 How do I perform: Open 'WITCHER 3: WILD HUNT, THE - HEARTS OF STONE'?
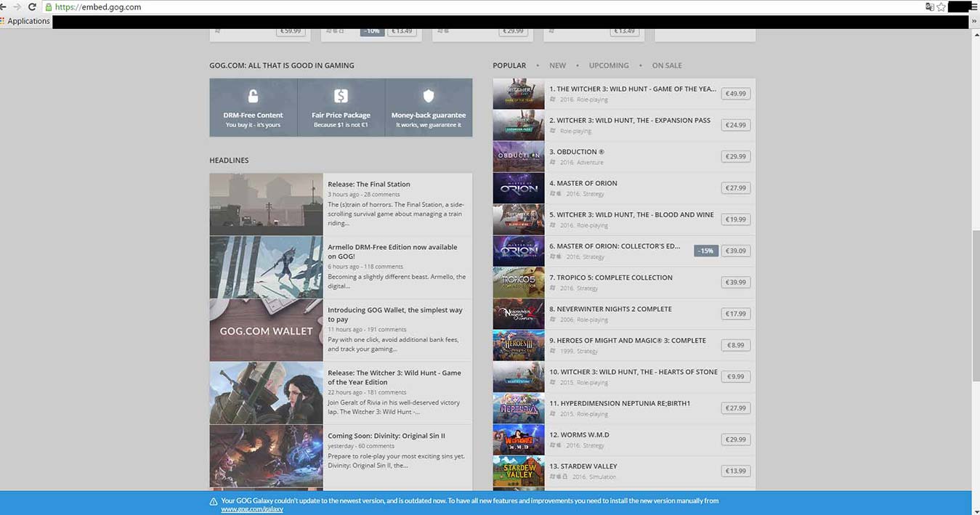633,372
